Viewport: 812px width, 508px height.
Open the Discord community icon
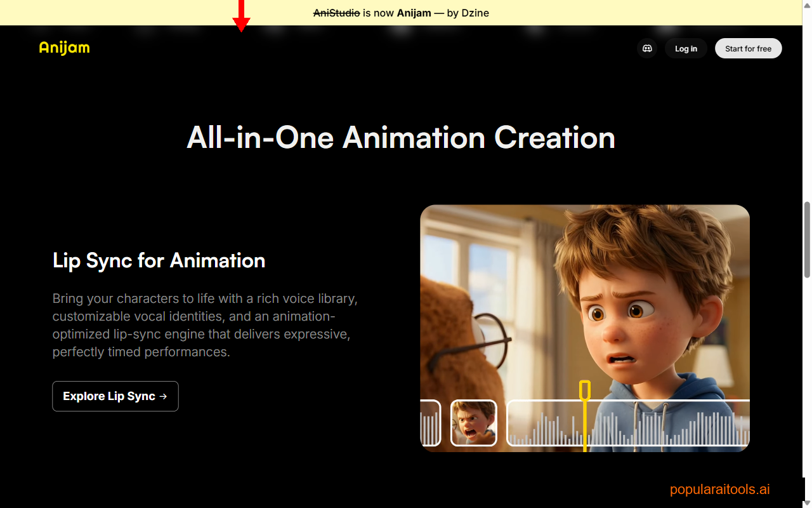coord(646,48)
